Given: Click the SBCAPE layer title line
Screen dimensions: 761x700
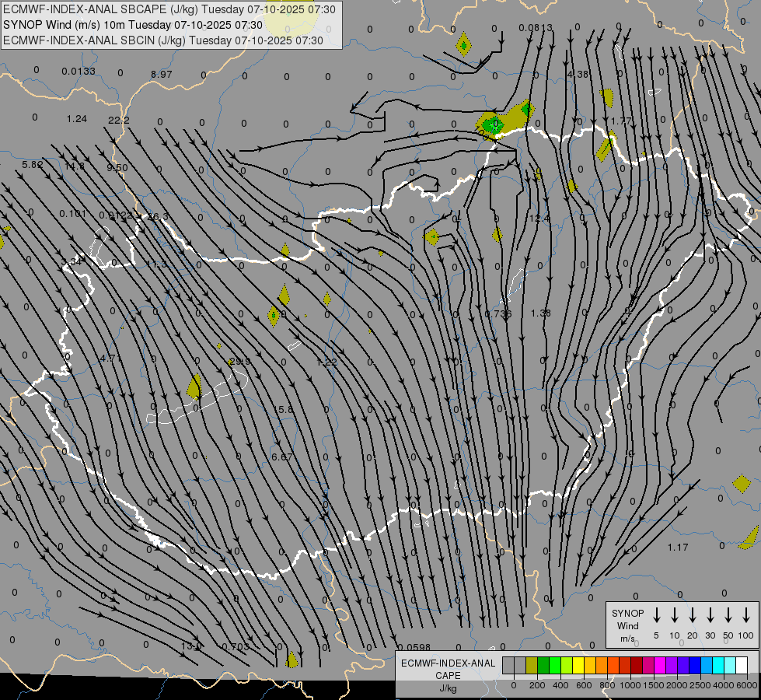Looking at the screenshot, I should tap(169, 9).
